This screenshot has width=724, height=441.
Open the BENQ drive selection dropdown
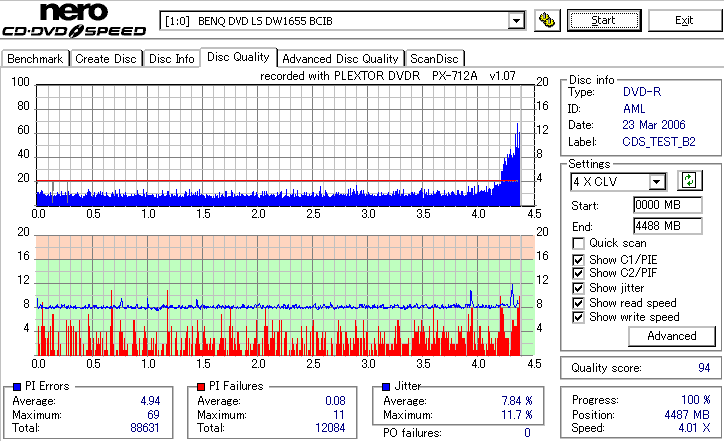[516, 21]
